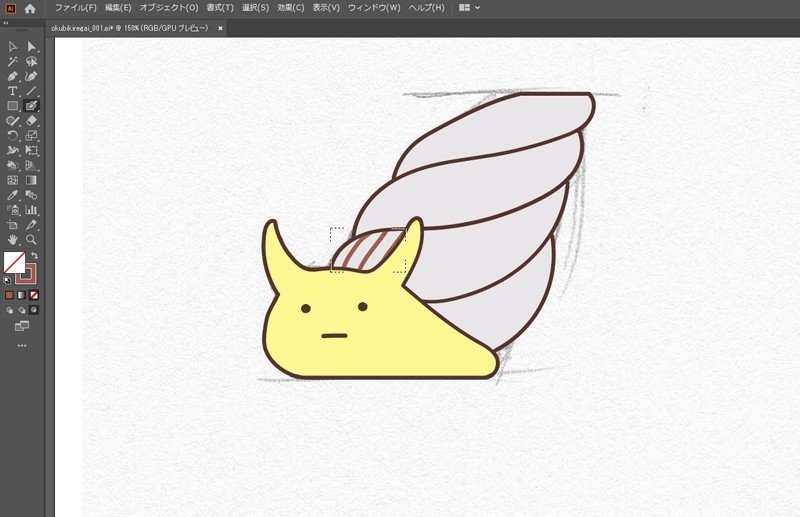Screen dimensions: 800x517
Task: Select the Curvature tool
Action: [32, 77]
